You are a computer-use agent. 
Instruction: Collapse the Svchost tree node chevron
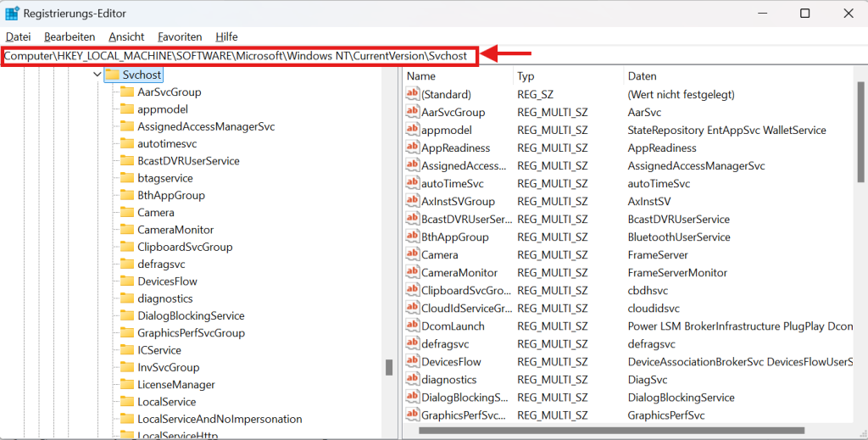(x=97, y=74)
